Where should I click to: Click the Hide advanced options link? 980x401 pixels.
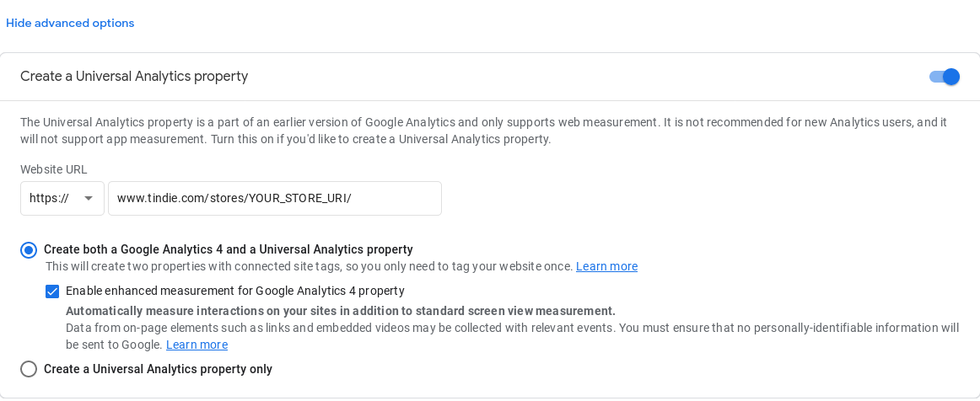pos(70,24)
